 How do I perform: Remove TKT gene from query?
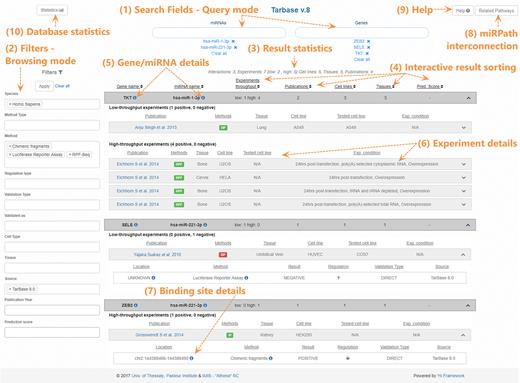click(367, 53)
